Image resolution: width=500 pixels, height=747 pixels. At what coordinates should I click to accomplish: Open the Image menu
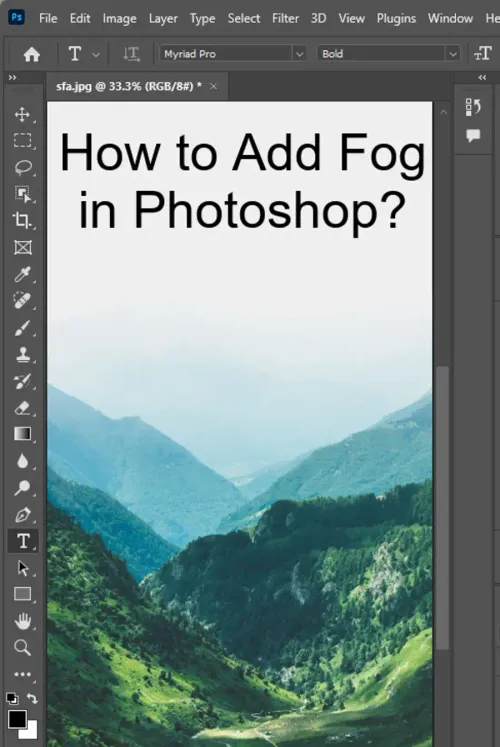pos(120,18)
